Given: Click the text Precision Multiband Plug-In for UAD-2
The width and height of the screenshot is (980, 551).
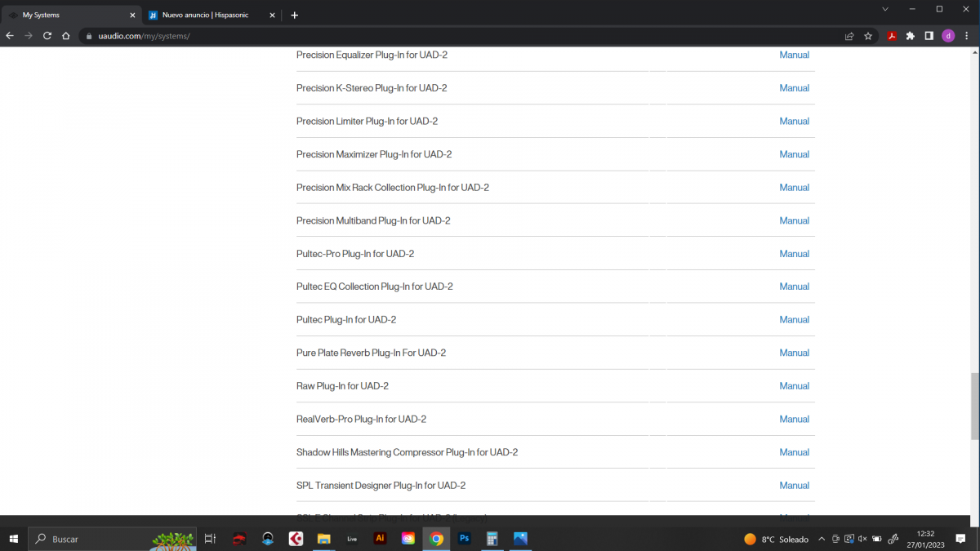Looking at the screenshot, I should [373, 220].
